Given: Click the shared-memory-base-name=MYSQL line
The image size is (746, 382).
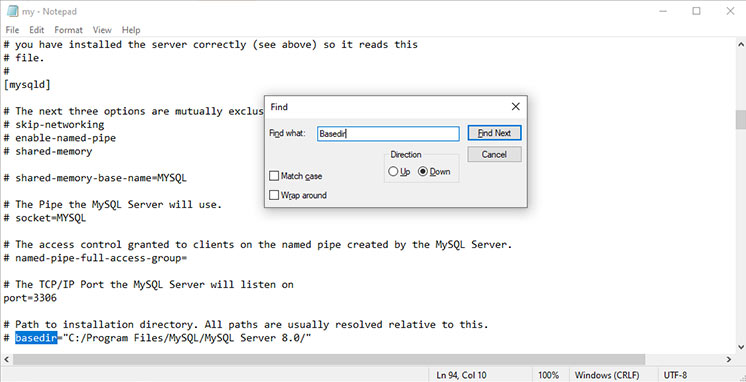Looking at the screenshot, I should click(x=95, y=178).
